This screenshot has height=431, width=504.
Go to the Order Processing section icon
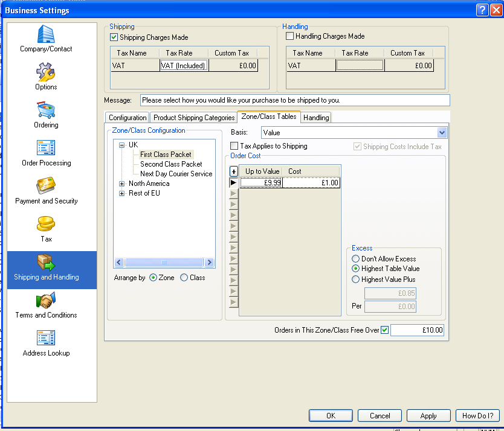coord(46,148)
